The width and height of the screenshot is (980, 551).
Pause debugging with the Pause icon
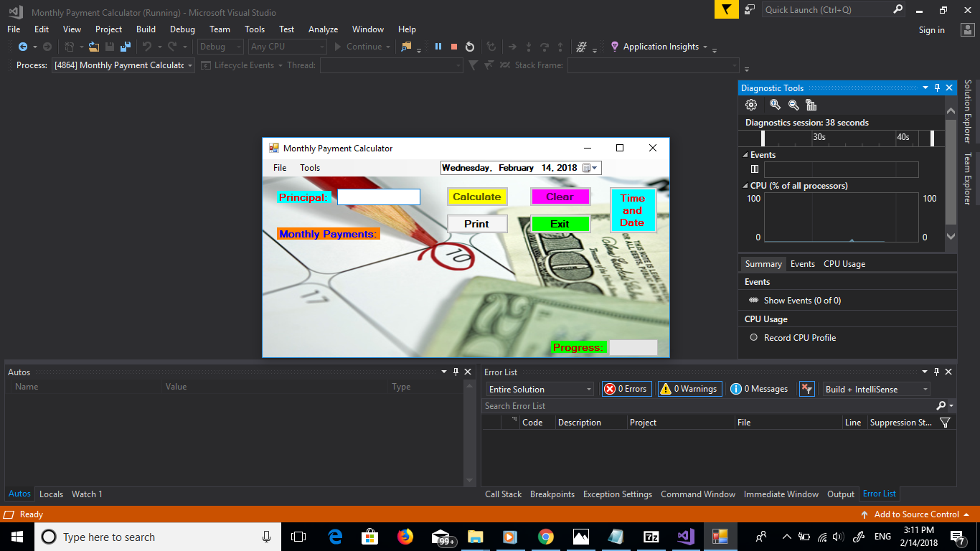click(438, 46)
